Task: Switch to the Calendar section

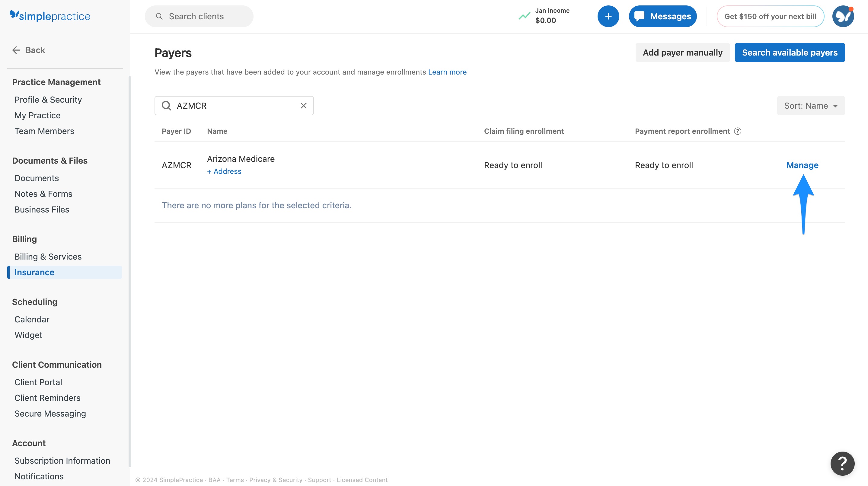Action: (x=32, y=319)
